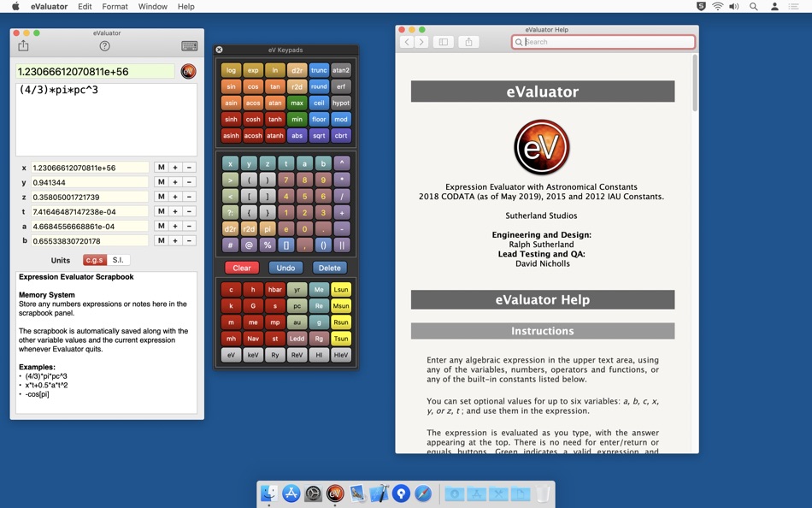Store result to x with M button
Screen dimensions: 812x508
pyautogui.click(x=161, y=168)
